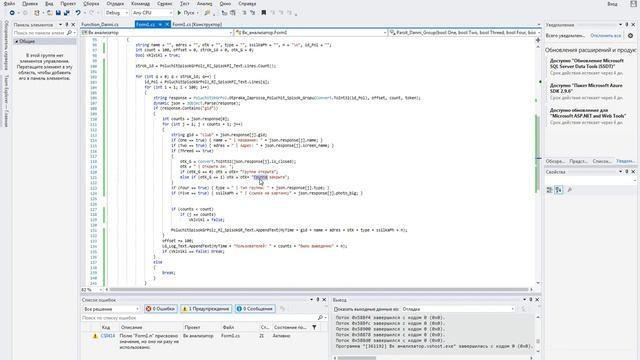
Task: Switch to the Списон... bottom panel tab
Action: point(602,161)
